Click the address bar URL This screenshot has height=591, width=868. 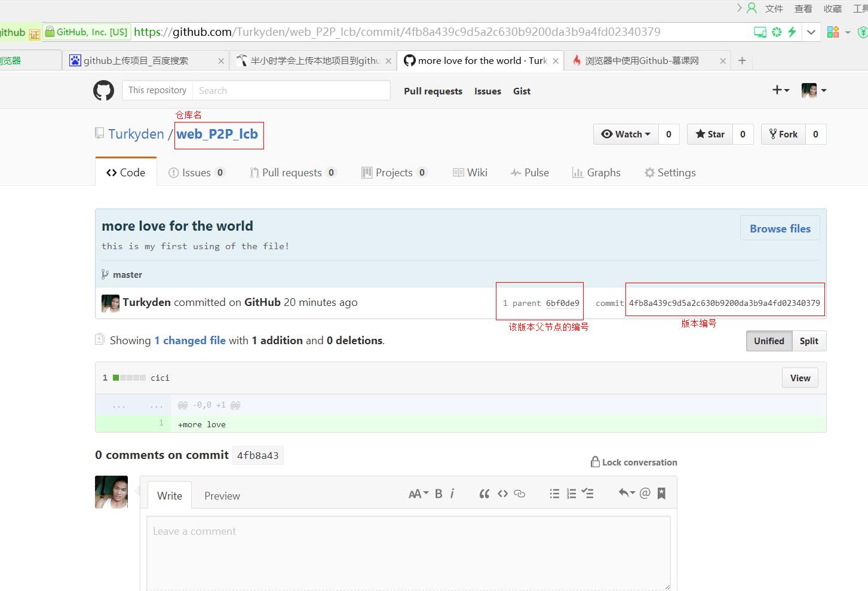click(397, 32)
